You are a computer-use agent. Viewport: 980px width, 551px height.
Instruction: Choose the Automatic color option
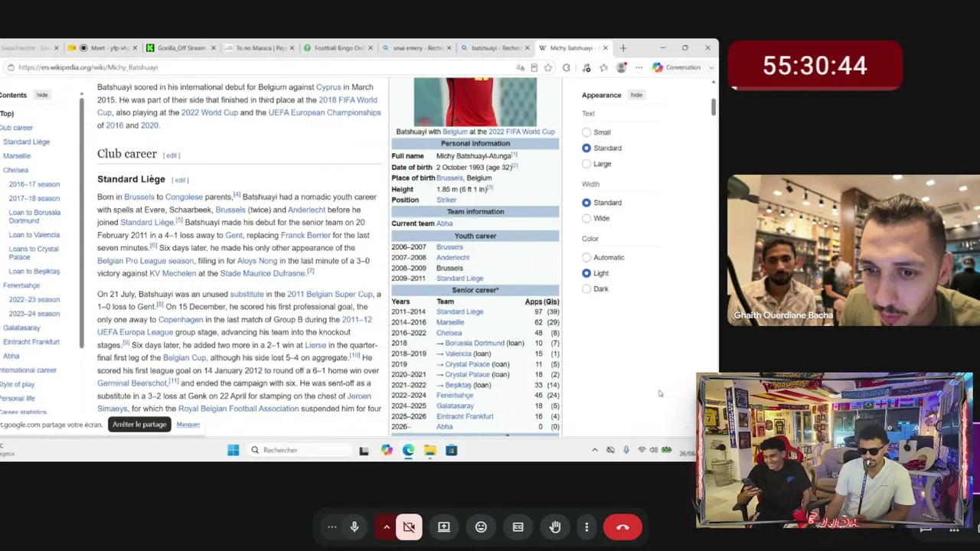point(586,257)
